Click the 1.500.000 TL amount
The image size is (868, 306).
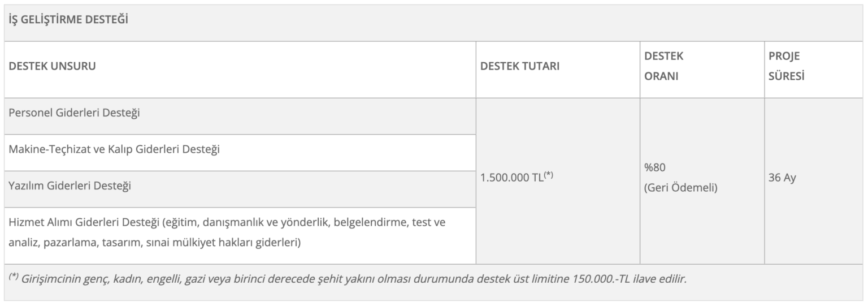click(511, 178)
